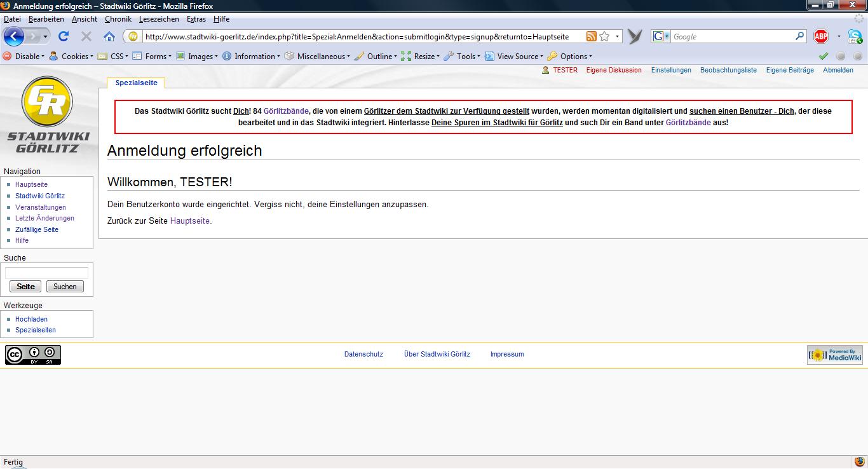This screenshot has width=868, height=469.
Task: Click the Powered by MediaWiki badge
Action: [x=834, y=355]
